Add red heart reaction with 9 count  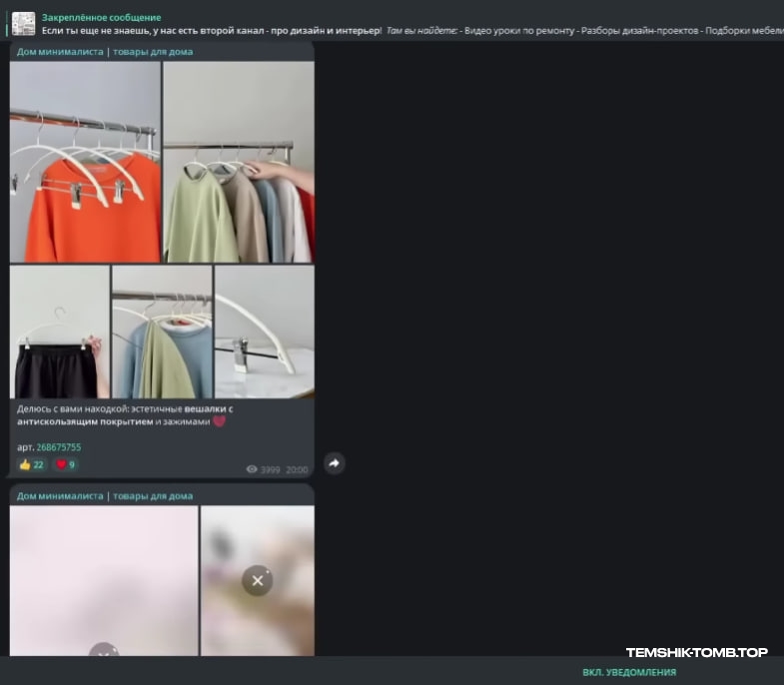pyautogui.click(x=66, y=464)
